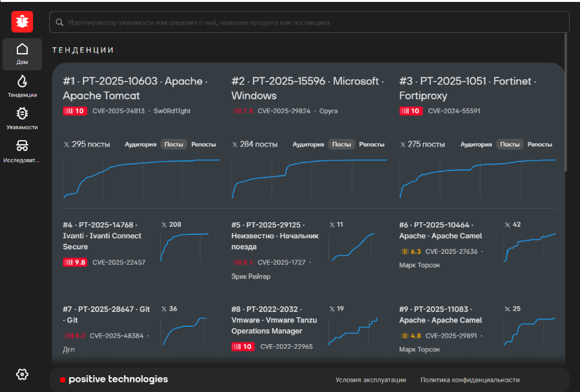Open the Дом home sidebar icon
Viewport: 580px width, 392px height.
(22, 54)
